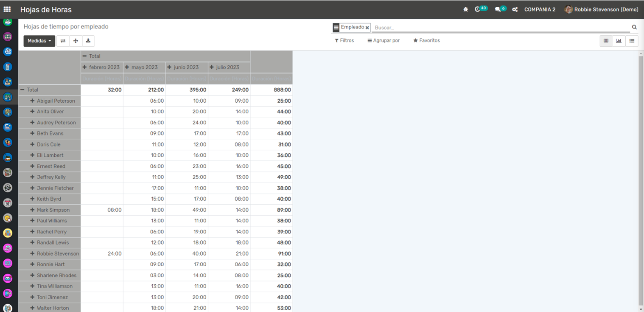Open the Medidas dropdown

[x=39, y=41]
